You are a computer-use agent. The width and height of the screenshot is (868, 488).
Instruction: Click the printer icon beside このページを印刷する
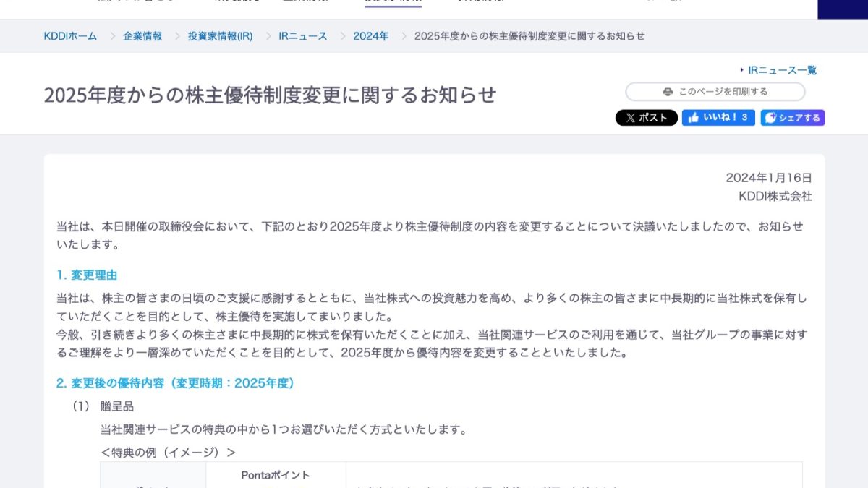pyautogui.click(x=668, y=91)
